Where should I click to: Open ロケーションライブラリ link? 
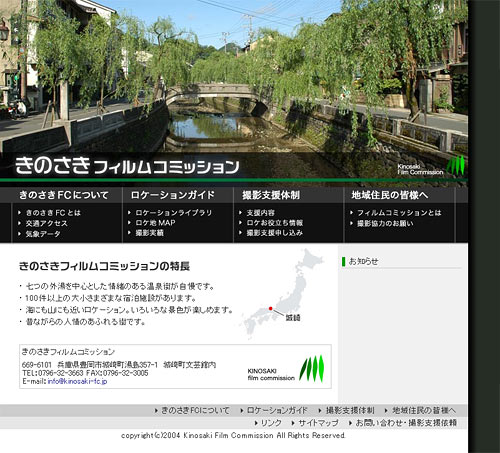(x=174, y=213)
